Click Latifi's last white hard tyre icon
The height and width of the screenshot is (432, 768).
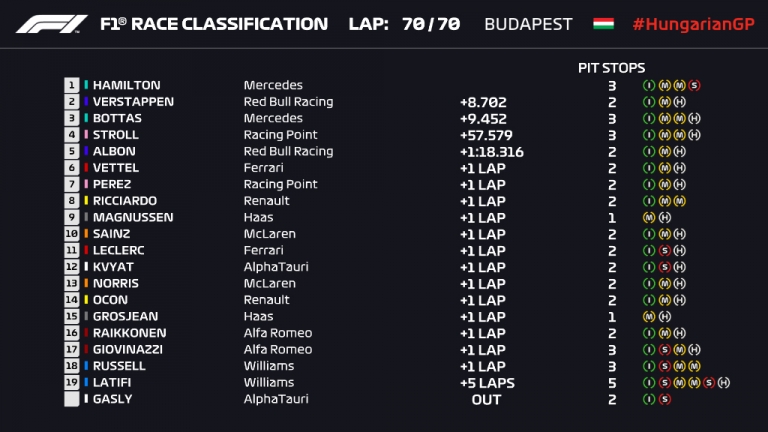point(723,382)
